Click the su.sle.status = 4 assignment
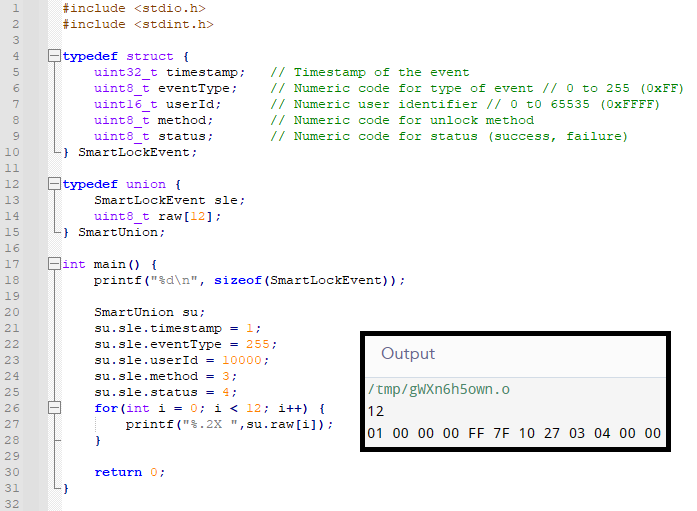 click(x=165, y=392)
